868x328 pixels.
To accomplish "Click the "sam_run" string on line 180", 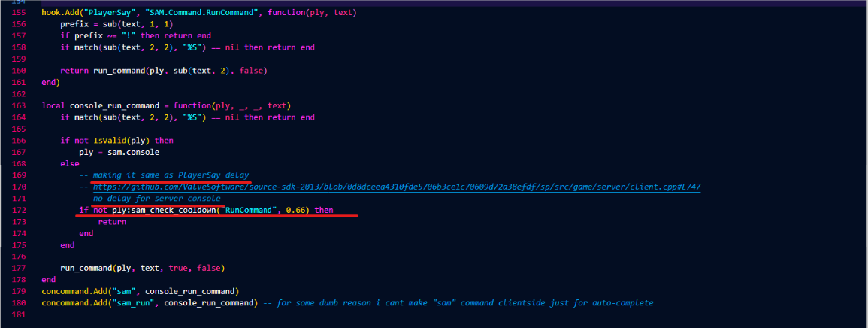I will (133, 303).
